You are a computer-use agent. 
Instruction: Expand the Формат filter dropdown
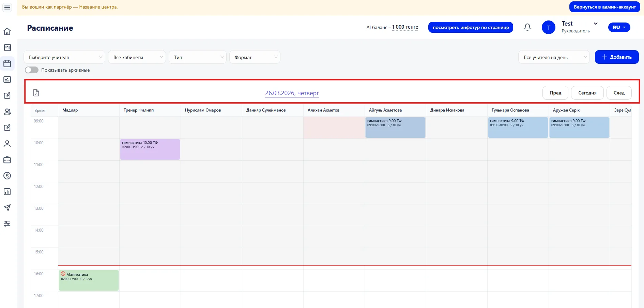255,57
